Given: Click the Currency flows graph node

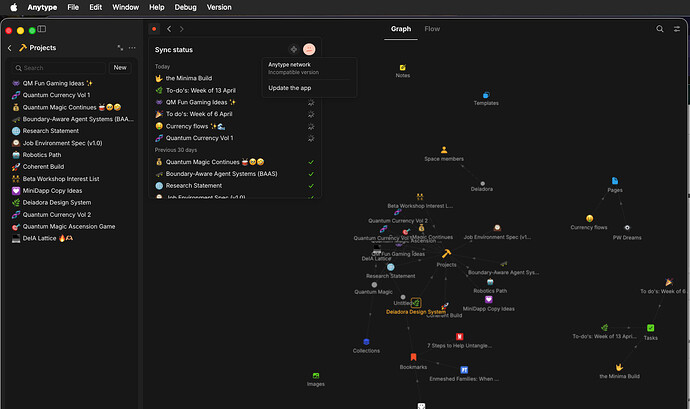Looking at the screenshot, I should pyautogui.click(x=589, y=218).
